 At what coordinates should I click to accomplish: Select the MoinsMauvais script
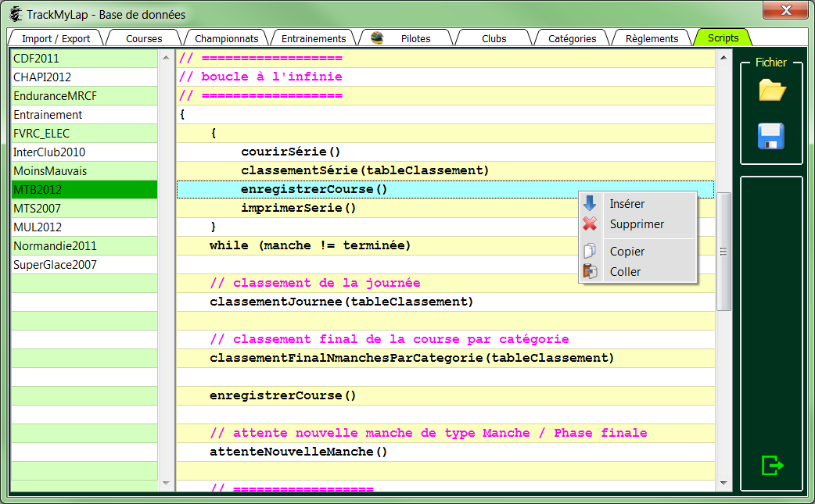[84, 171]
